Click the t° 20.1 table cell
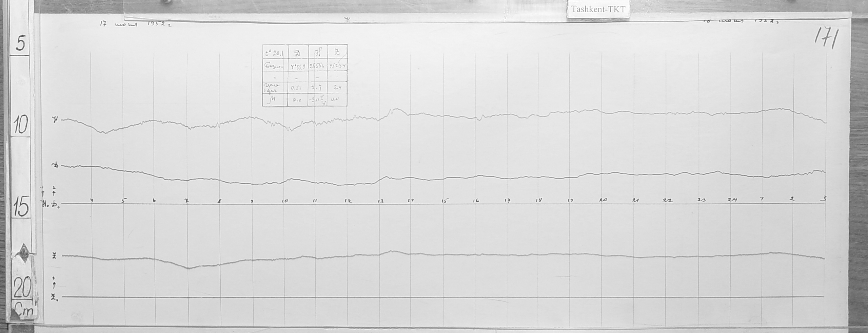 click(275, 53)
